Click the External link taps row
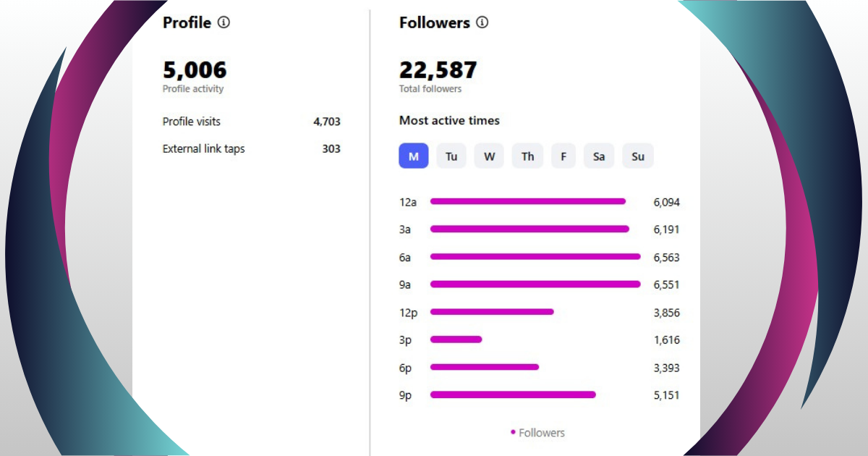868x456 pixels. tap(251, 149)
